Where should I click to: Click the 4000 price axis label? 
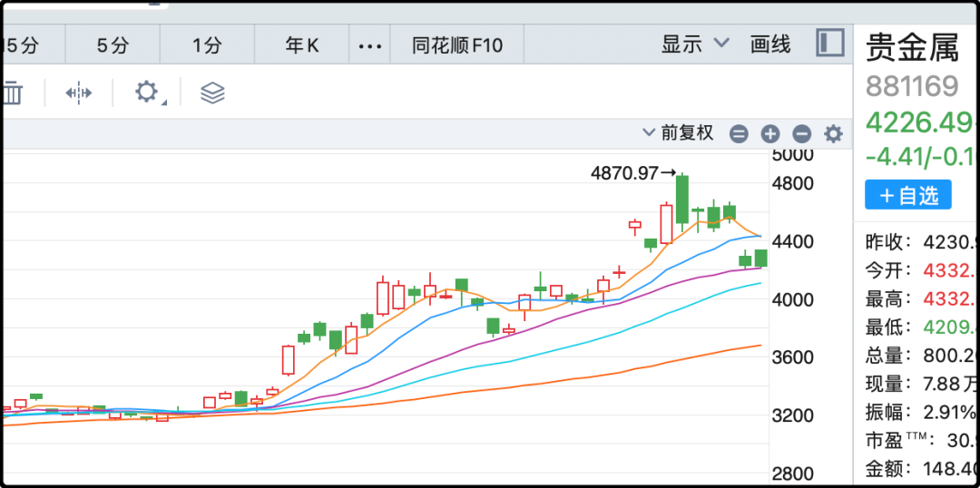[x=792, y=299]
